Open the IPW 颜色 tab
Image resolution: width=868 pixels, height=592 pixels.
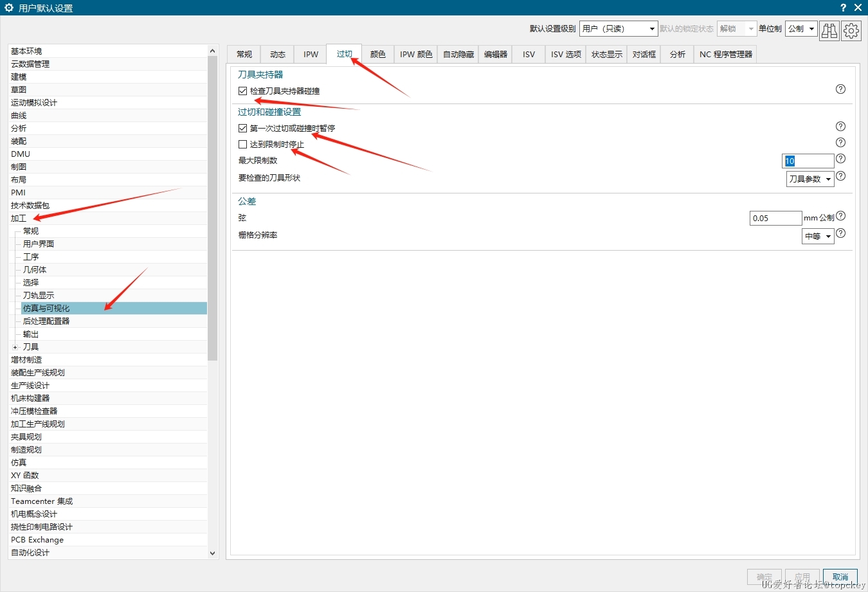point(416,55)
